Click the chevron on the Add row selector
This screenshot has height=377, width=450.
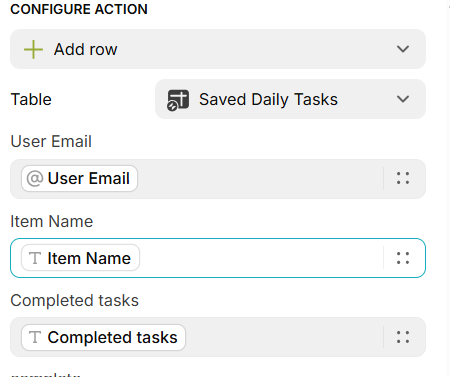[403, 49]
